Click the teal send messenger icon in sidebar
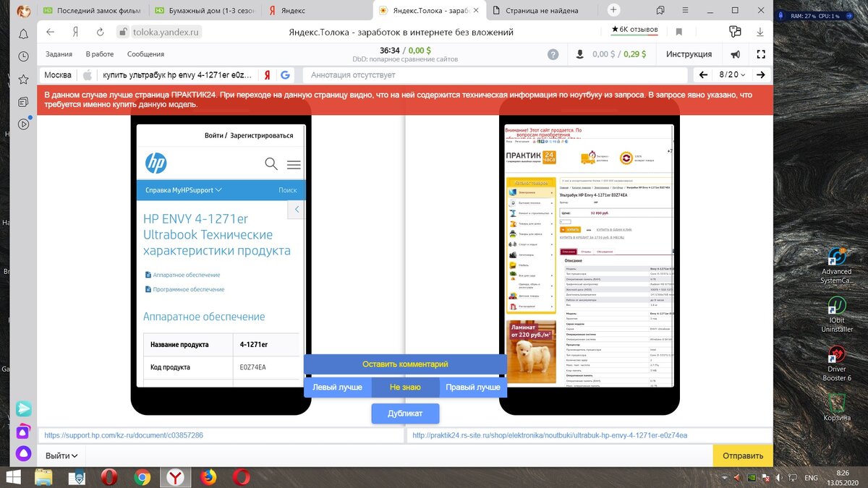868x488 pixels. click(x=23, y=409)
